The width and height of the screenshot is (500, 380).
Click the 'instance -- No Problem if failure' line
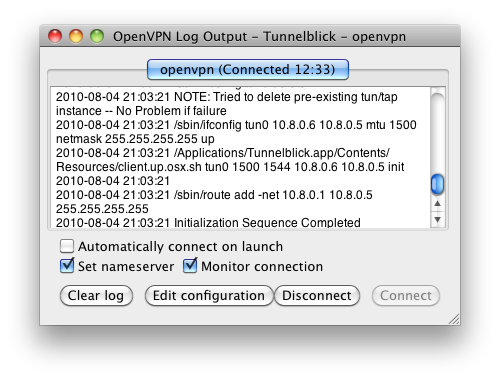click(141, 111)
